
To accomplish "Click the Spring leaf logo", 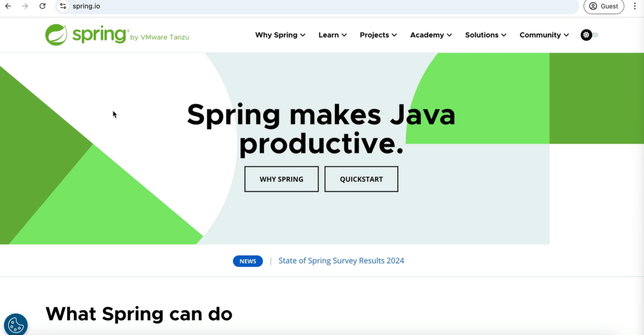I will pos(56,35).
